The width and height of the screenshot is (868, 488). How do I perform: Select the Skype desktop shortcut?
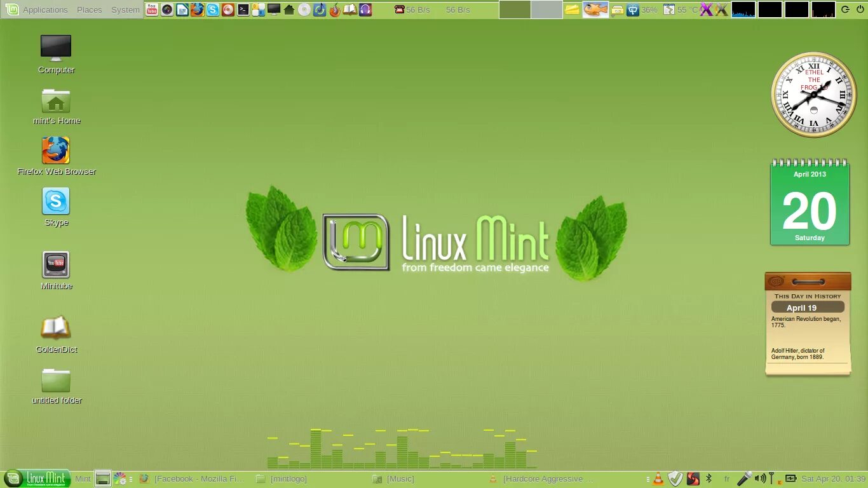coord(56,208)
